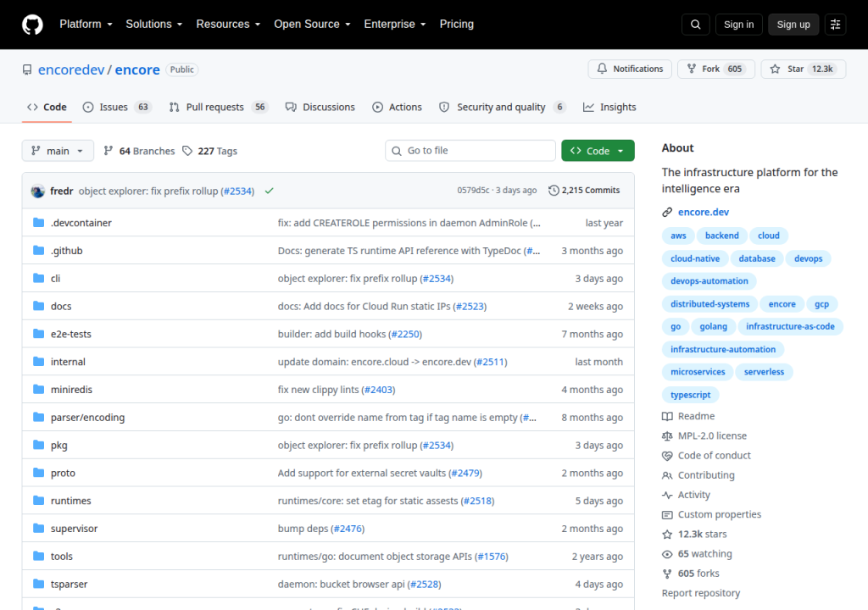The image size is (868, 610).
Task: Star the encore repository
Action: coord(804,69)
